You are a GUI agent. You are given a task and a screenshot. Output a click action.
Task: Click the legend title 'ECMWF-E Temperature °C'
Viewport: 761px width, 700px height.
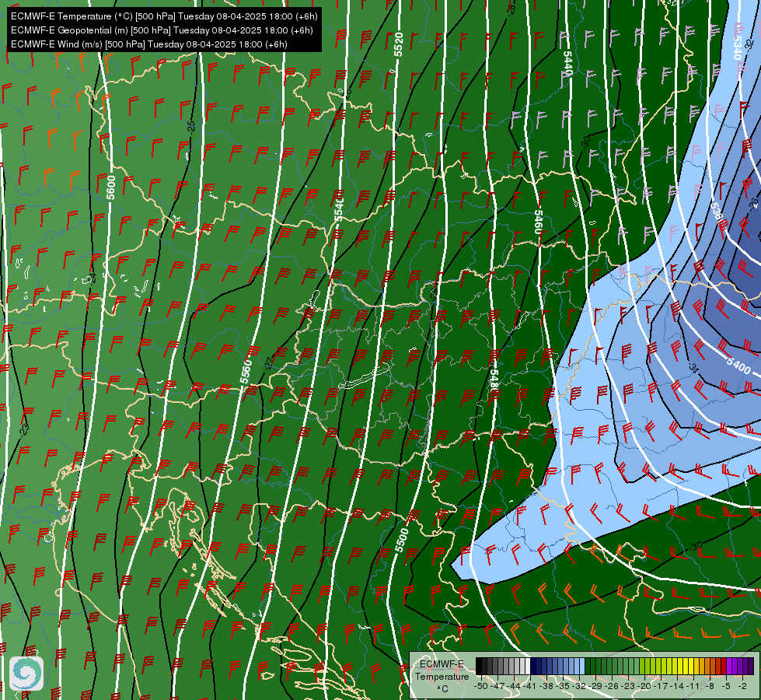[x=442, y=676]
